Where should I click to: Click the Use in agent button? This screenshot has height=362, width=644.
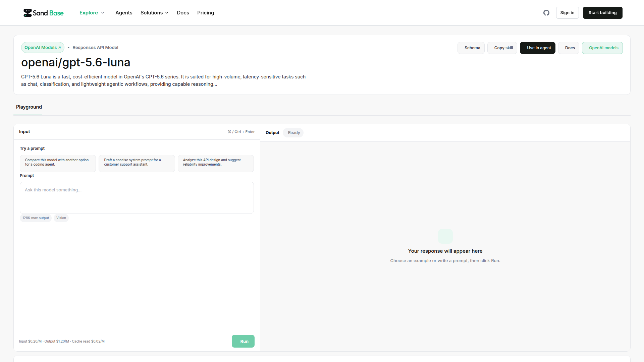538,48
